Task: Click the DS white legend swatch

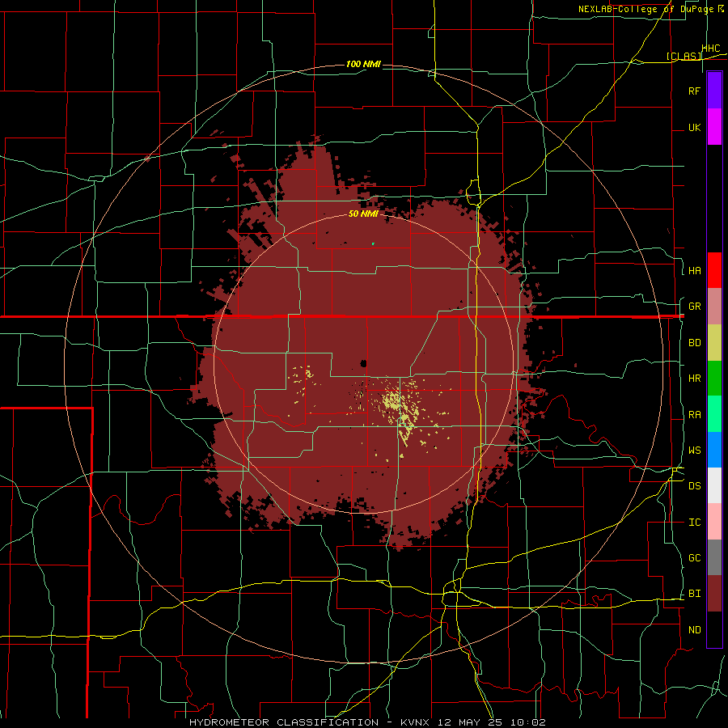Action: tap(714, 485)
